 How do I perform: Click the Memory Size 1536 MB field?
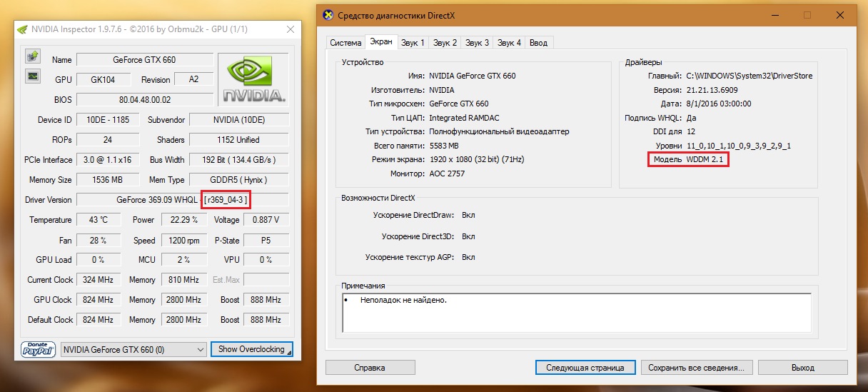pyautogui.click(x=108, y=180)
